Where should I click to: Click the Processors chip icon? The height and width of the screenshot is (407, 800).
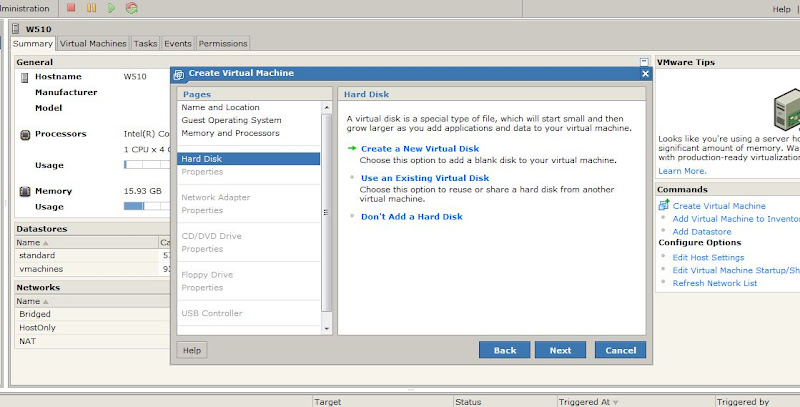pyautogui.click(x=24, y=135)
